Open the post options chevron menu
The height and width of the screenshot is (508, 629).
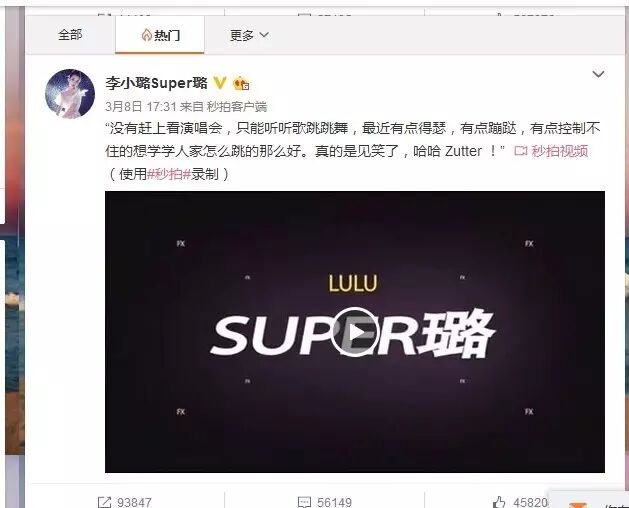[x=598, y=74]
